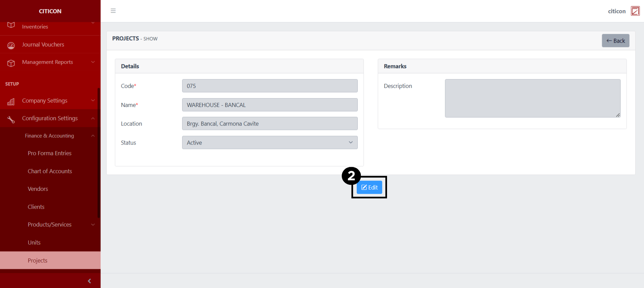Image resolution: width=644 pixels, height=288 pixels.
Task: Click the Journal Vouchers gauge icon
Action: tap(11, 45)
